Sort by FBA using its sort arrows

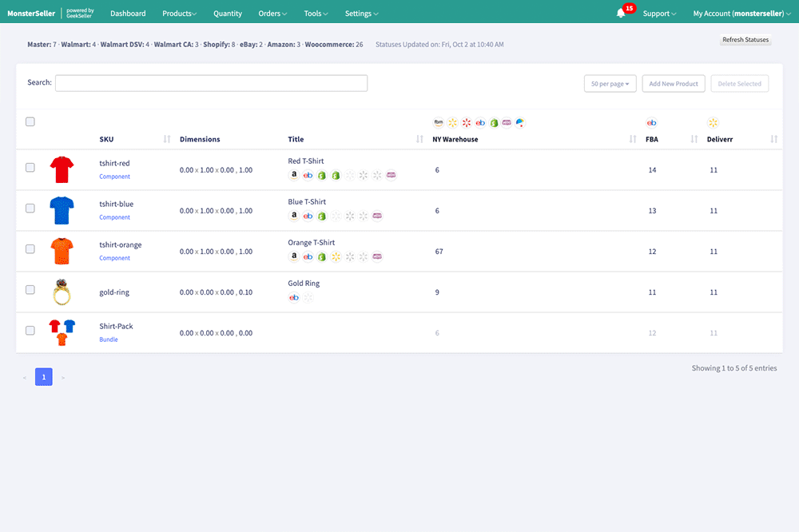tap(694, 139)
